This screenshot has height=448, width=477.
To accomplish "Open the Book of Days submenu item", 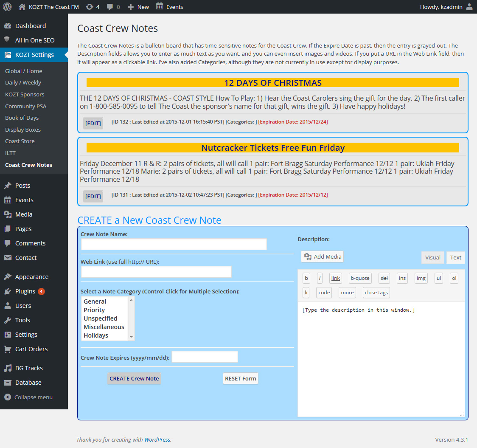I will pyautogui.click(x=22, y=118).
